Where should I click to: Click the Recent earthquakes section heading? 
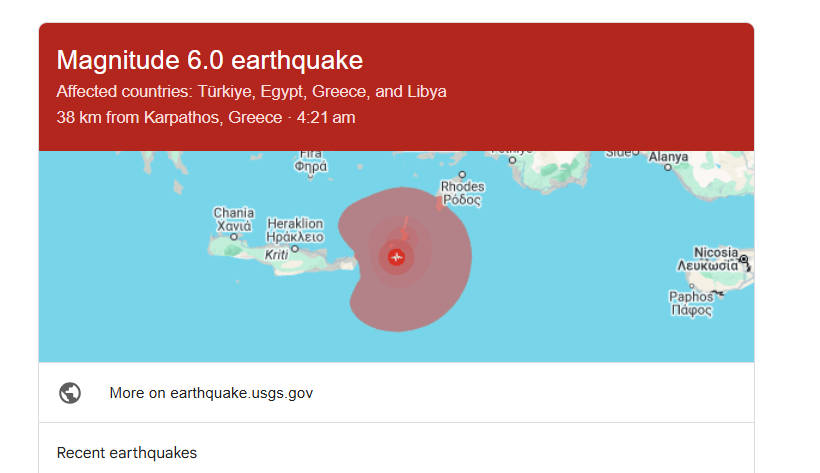click(127, 453)
